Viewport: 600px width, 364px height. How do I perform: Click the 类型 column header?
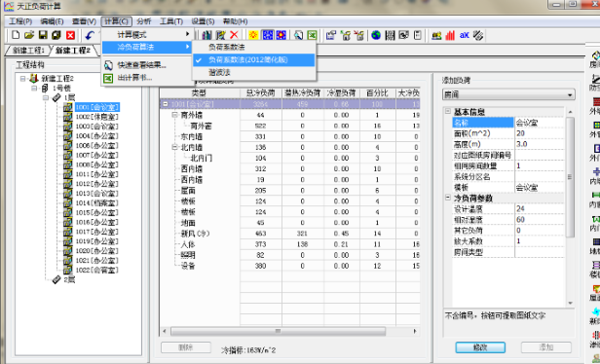tap(200, 92)
